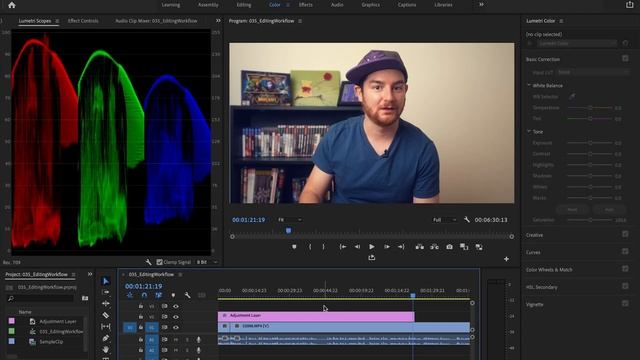Image resolution: width=640 pixels, height=360 pixels.
Task: Open the Home screen icon
Action: pyautogui.click(x=11, y=5)
